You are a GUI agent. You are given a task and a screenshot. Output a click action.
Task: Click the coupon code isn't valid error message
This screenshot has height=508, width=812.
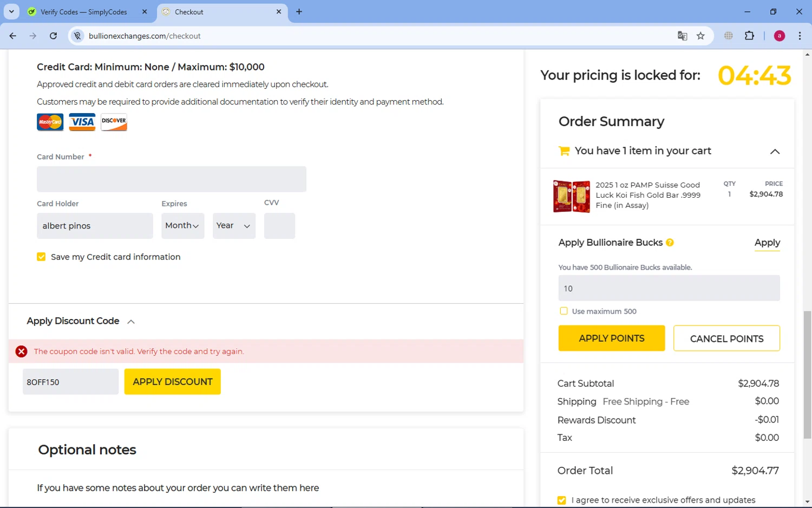coord(139,351)
